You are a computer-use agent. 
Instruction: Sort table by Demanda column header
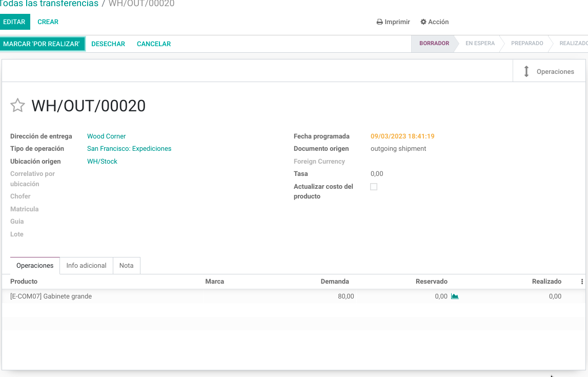335,282
